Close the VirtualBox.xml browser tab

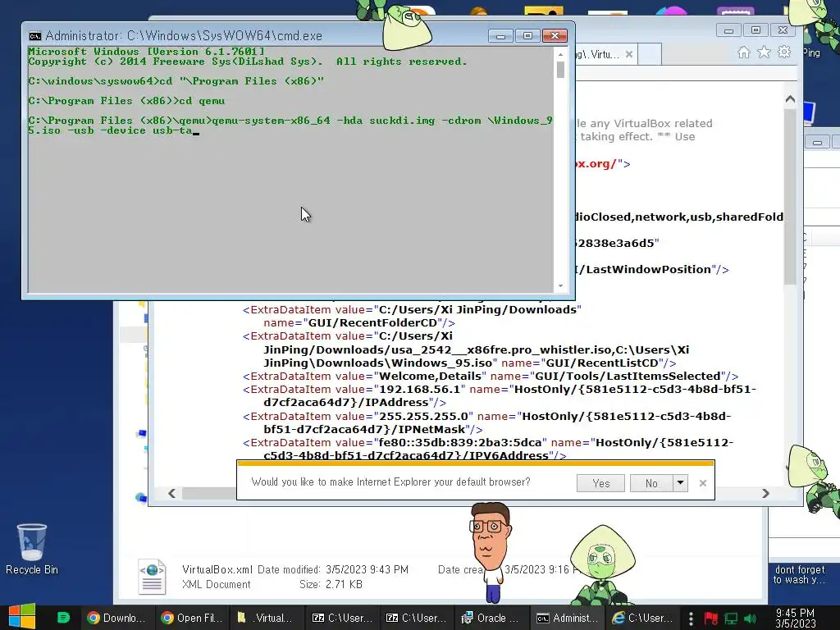click(x=629, y=54)
